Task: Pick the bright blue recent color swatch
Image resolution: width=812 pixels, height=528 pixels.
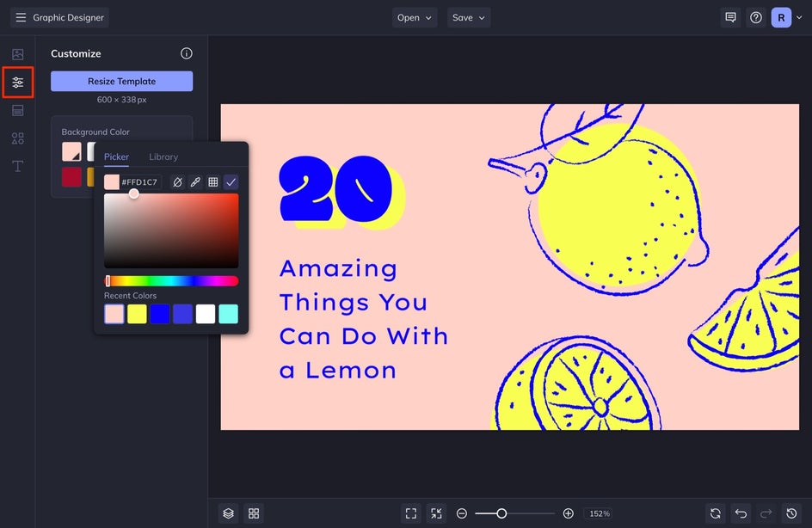Action: point(159,314)
